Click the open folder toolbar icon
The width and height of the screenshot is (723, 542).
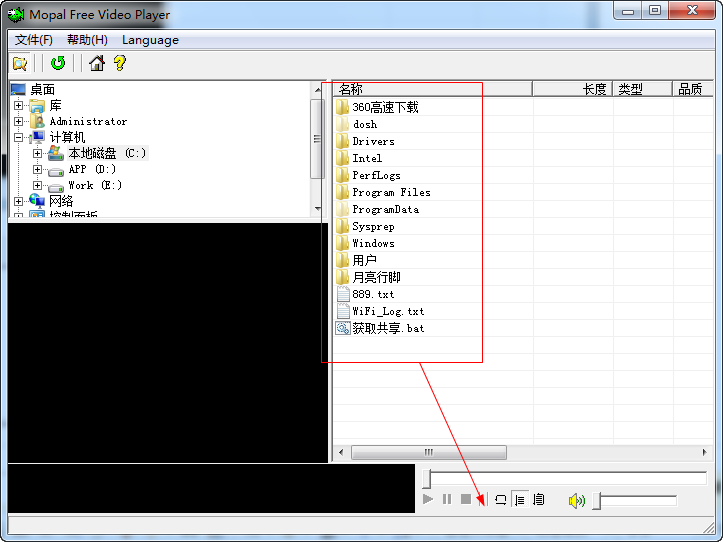tap(20, 63)
